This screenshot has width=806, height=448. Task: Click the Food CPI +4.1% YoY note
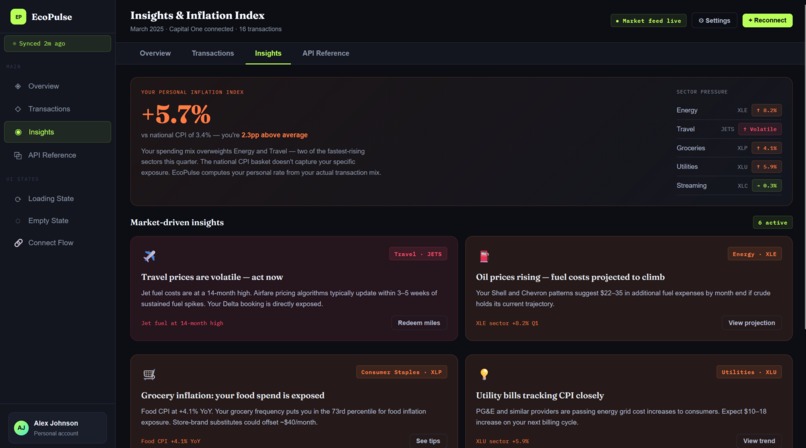pyautogui.click(x=171, y=441)
